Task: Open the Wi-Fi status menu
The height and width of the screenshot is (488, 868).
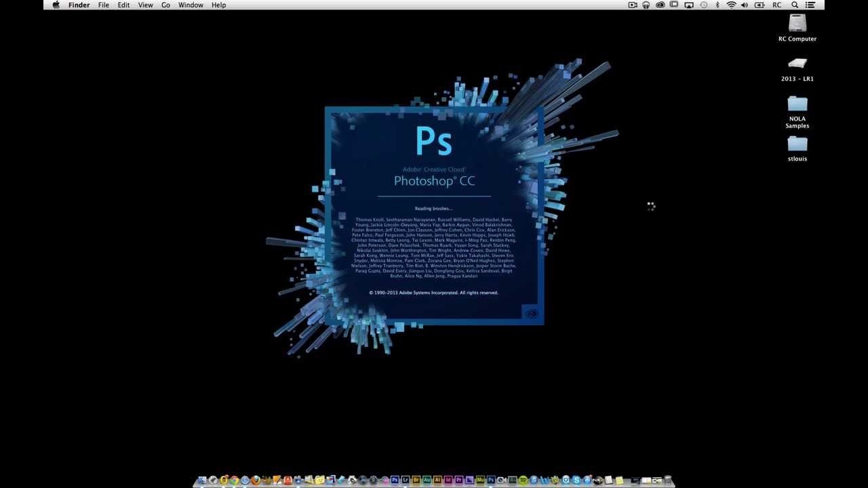Action: [x=732, y=5]
